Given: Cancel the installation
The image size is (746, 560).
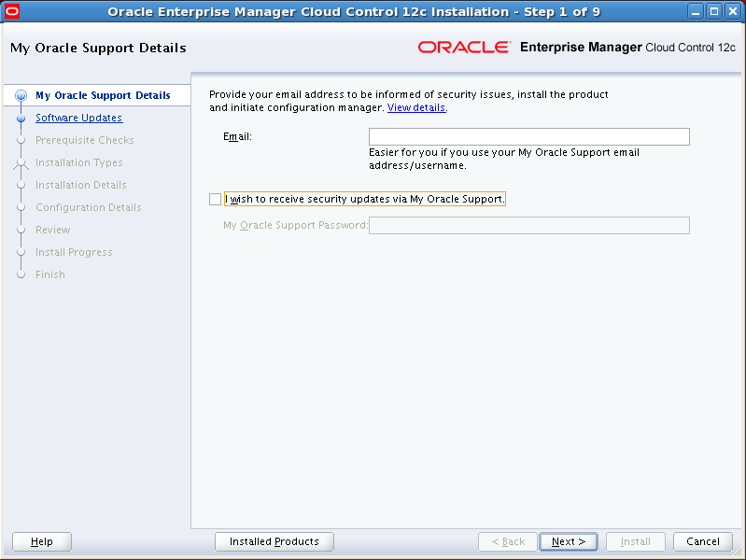Looking at the screenshot, I should (x=703, y=541).
